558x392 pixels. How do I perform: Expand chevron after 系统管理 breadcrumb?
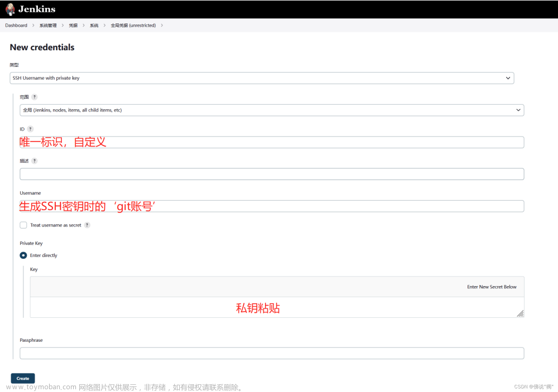click(62, 25)
